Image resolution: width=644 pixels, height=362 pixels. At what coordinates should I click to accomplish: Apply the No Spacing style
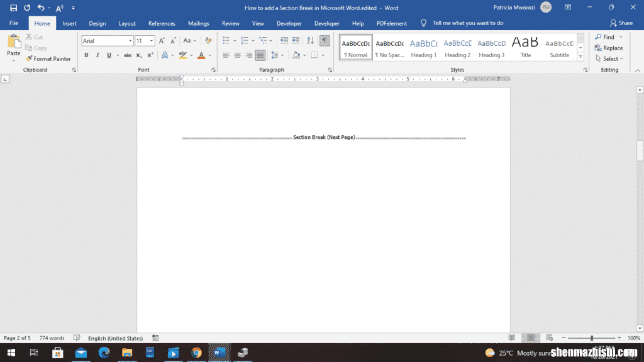click(389, 47)
